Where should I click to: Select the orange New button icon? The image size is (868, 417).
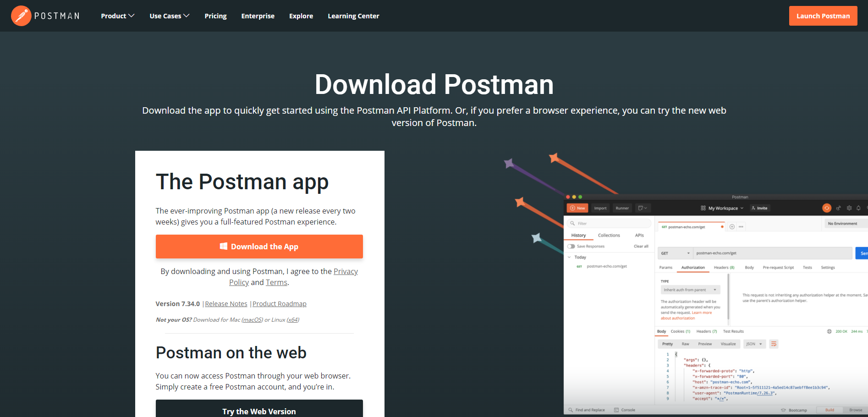(x=572, y=208)
